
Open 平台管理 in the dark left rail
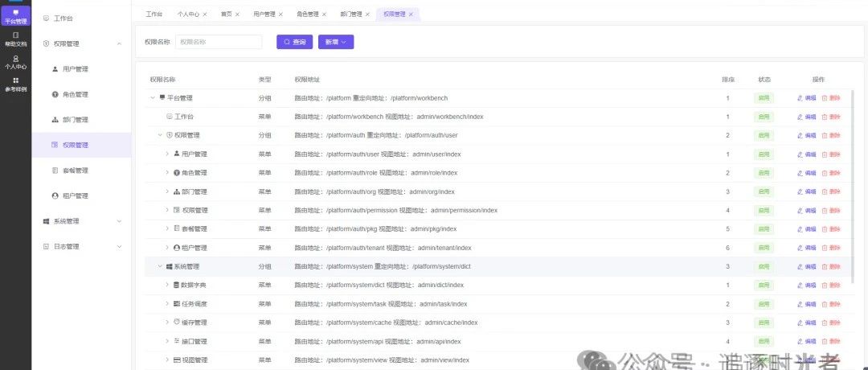point(15,16)
